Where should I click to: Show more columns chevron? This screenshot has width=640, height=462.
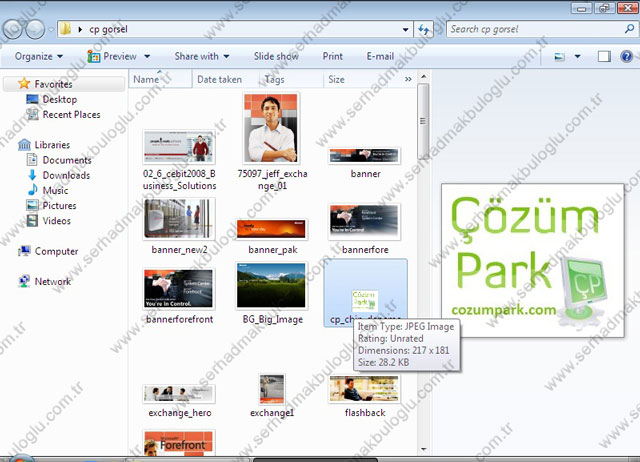pyautogui.click(x=408, y=80)
